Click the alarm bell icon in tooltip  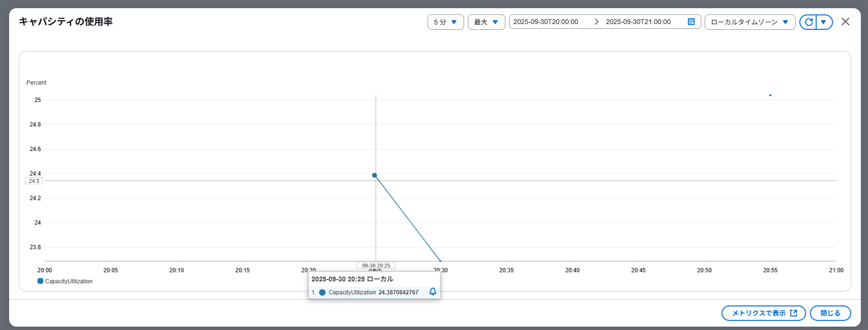[433, 292]
